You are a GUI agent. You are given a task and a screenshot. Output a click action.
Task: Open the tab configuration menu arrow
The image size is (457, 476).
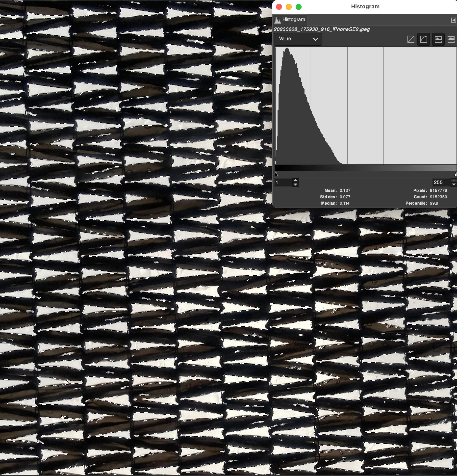[x=453, y=20]
